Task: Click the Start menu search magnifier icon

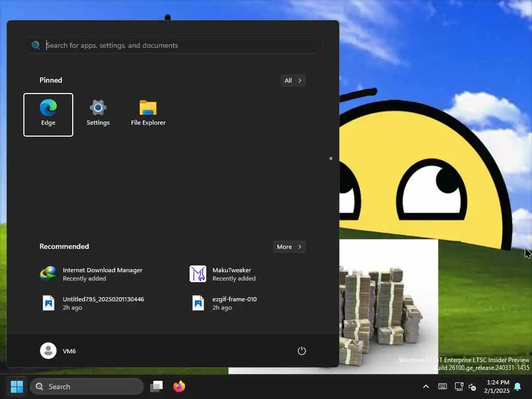Action: coord(36,45)
